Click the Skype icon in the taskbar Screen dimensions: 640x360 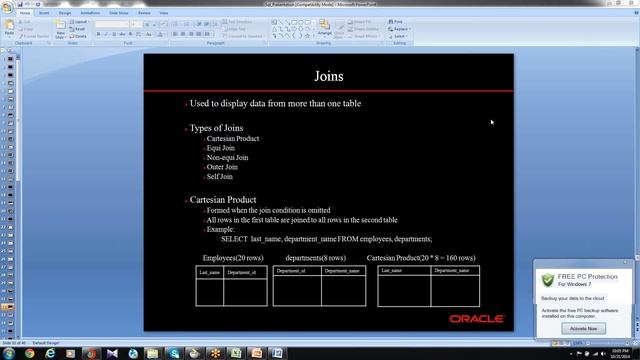[173, 353]
